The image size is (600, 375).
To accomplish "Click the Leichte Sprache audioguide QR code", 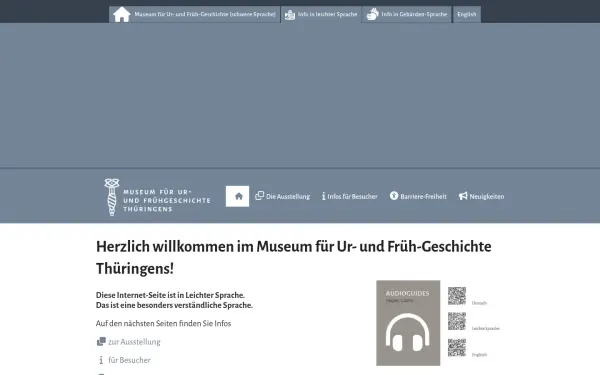I will [457, 321].
